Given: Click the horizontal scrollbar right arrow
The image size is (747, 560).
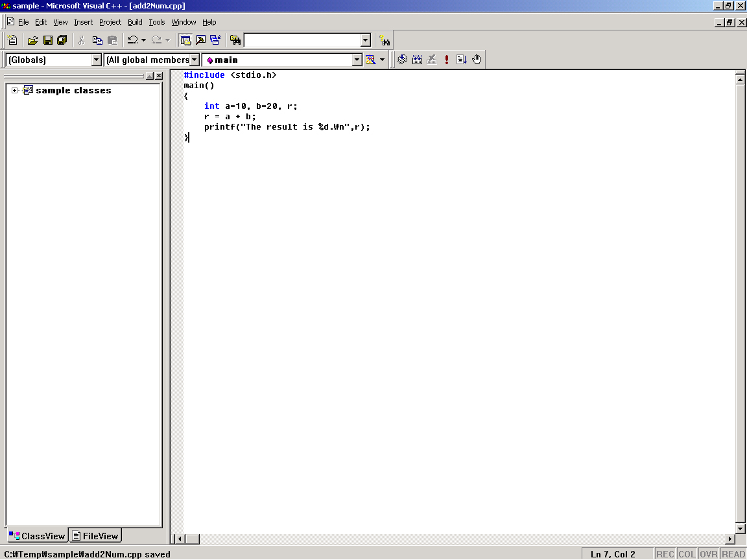Looking at the screenshot, I should [730, 539].
